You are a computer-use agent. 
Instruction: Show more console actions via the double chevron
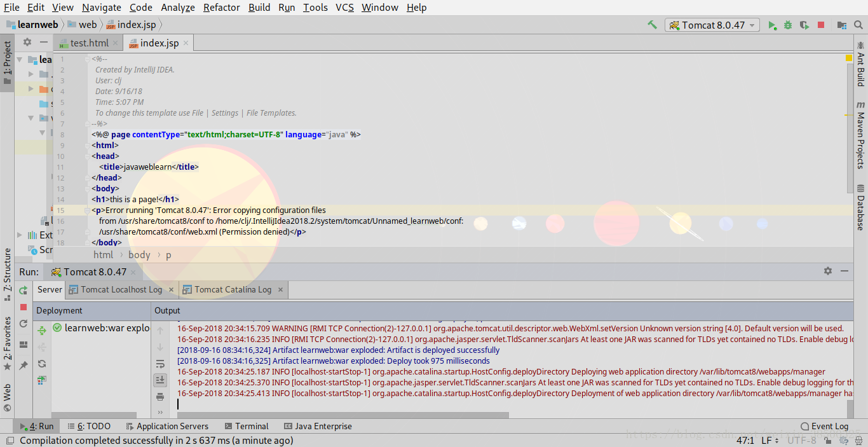point(160,412)
